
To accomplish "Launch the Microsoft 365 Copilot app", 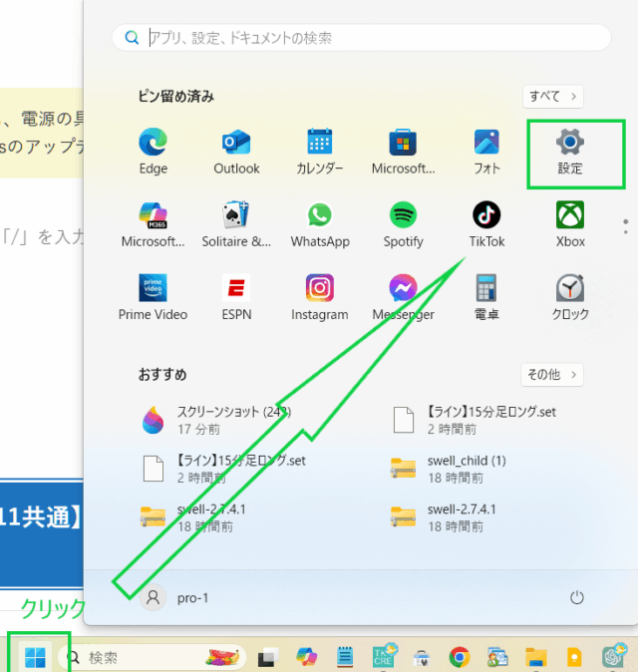I will [153, 224].
